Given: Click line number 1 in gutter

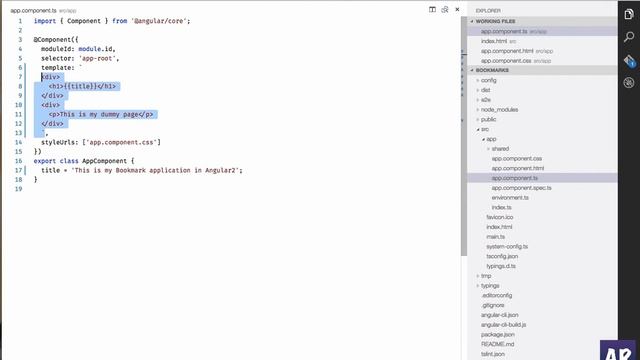Looking at the screenshot, I should click(20, 21).
